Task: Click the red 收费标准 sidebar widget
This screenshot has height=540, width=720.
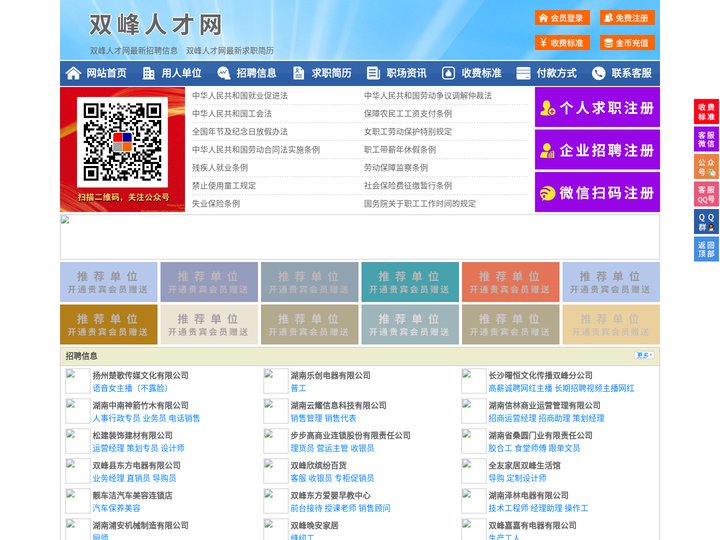Action: pyautogui.click(x=706, y=112)
